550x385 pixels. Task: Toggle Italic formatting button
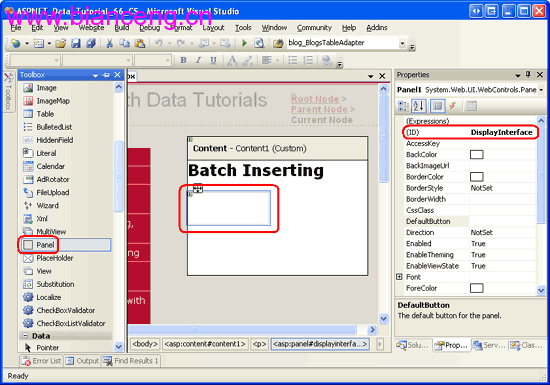198,60
